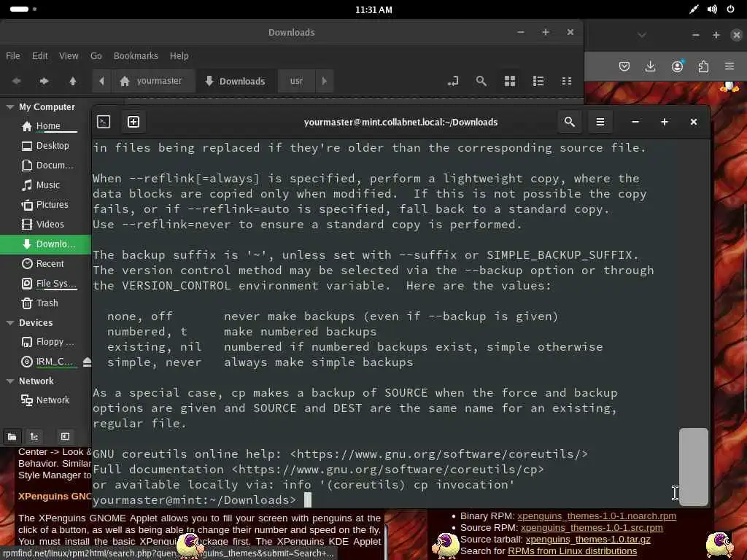The image size is (747, 560).
Task: Open Help menu
Action: [179, 55]
